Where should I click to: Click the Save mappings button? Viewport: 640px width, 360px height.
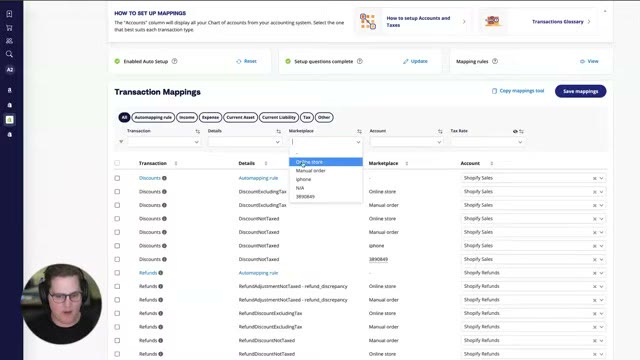pos(580,91)
